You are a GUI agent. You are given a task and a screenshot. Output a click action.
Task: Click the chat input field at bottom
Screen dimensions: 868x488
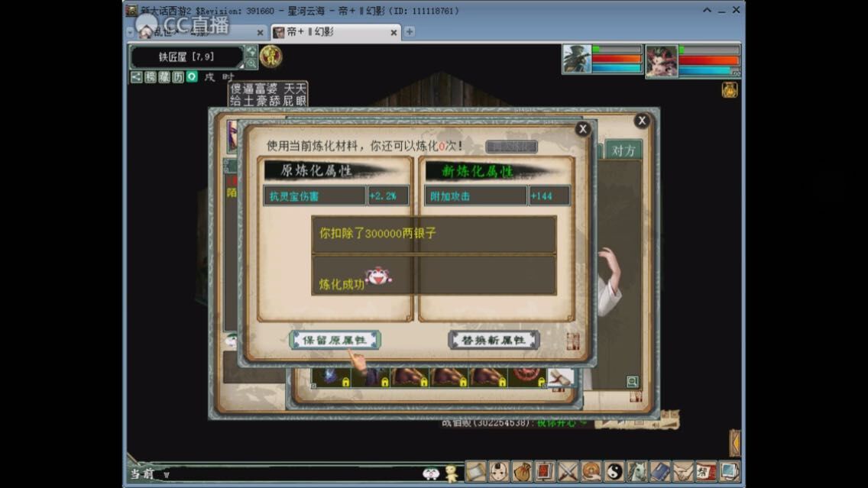tap(290, 474)
